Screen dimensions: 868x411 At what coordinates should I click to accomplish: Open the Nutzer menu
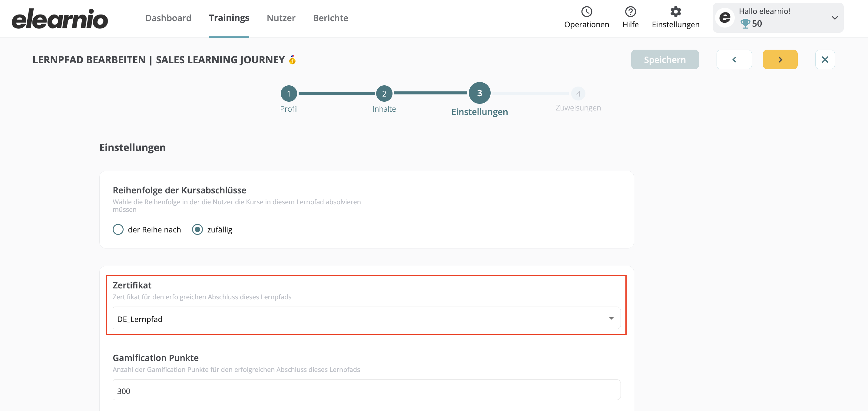[281, 18]
